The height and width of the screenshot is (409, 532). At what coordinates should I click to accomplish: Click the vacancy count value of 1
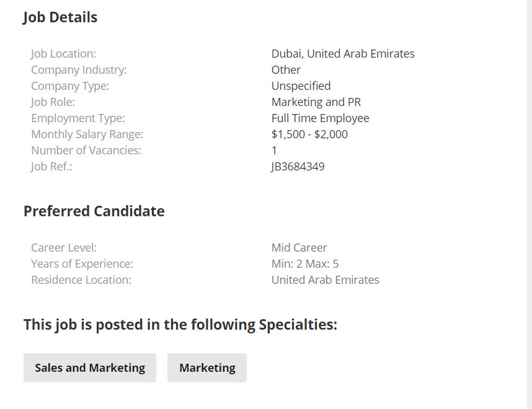tap(273, 150)
